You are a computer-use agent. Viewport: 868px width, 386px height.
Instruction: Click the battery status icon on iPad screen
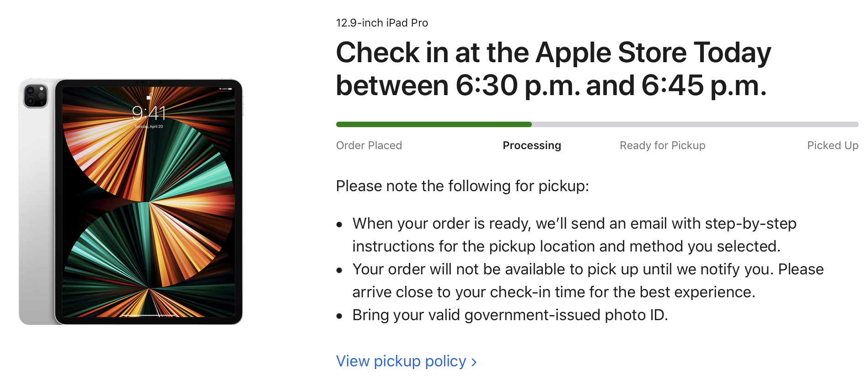(230, 89)
